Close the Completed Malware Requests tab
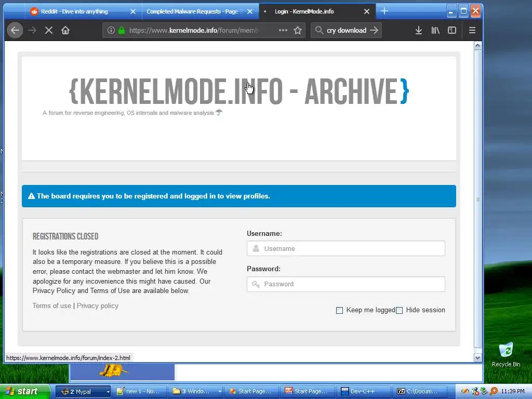The height and width of the screenshot is (399, 532). [250, 11]
